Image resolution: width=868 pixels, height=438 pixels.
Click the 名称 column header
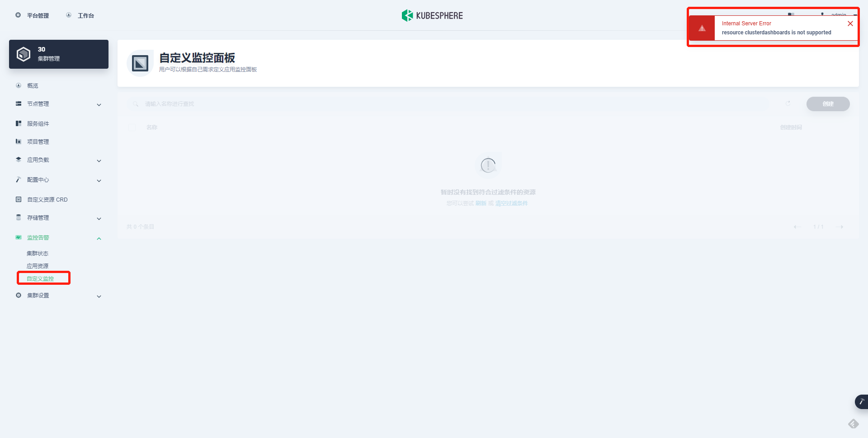tap(152, 127)
